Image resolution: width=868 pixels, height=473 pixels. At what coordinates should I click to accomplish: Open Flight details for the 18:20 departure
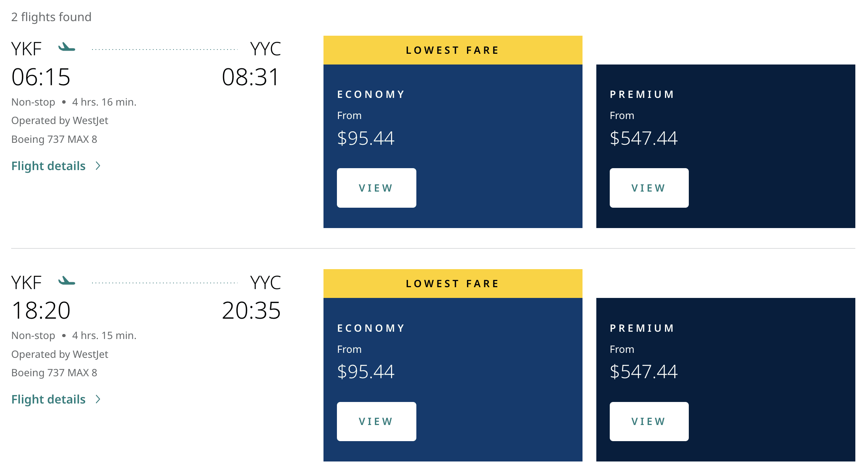point(48,399)
